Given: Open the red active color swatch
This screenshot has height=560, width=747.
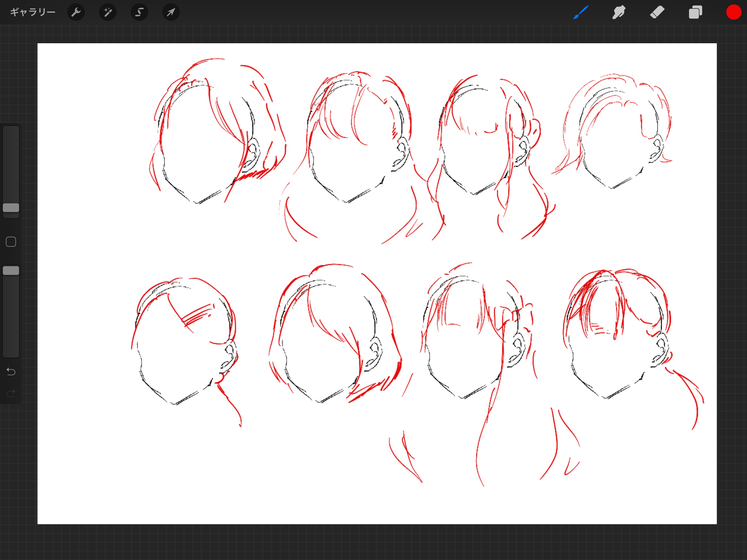Looking at the screenshot, I should 734,13.
